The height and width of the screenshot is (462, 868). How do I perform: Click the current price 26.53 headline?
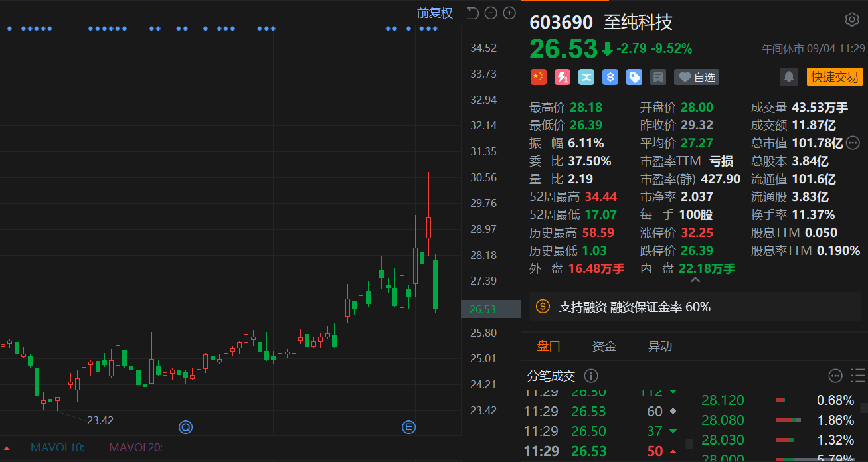(x=564, y=48)
